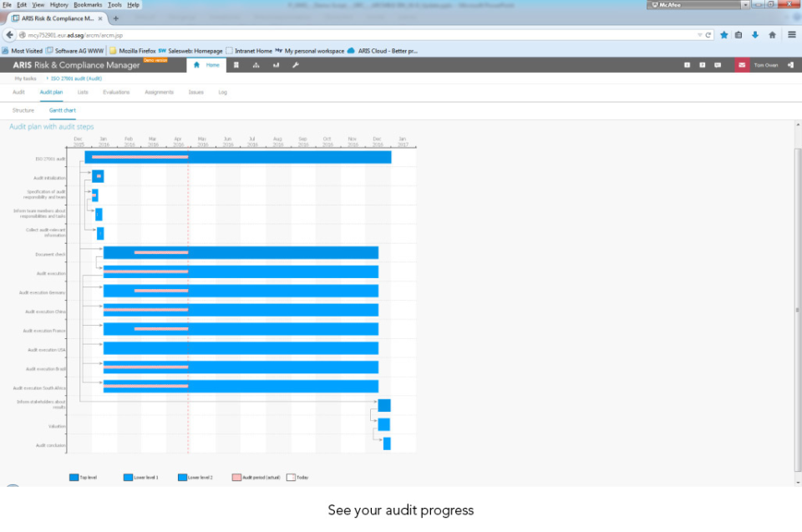This screenshot has height=532, width=802.
Task: Open the Bookmarks menu
Action: point(87,5)
